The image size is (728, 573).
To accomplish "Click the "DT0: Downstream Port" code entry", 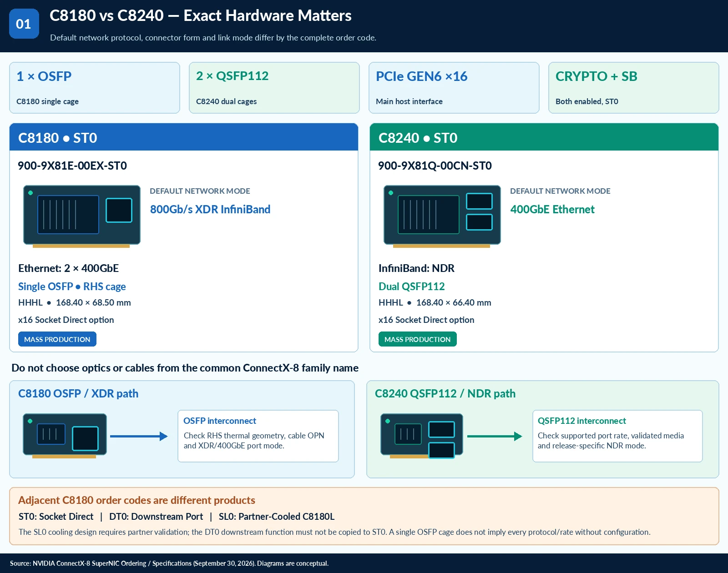I will tap(156, 517).
